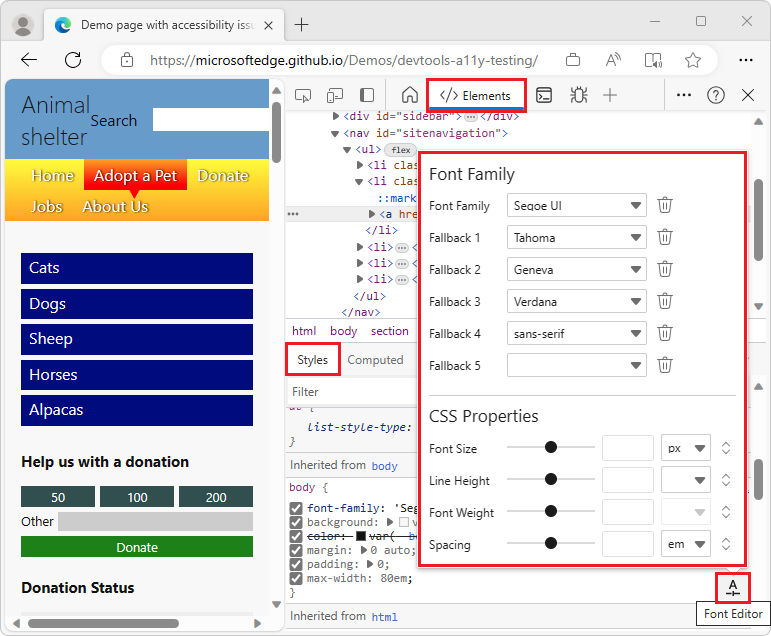771x636 pixels.
Task: Toggle the padding declaration checkbox
Action: [x=296, y=564]
